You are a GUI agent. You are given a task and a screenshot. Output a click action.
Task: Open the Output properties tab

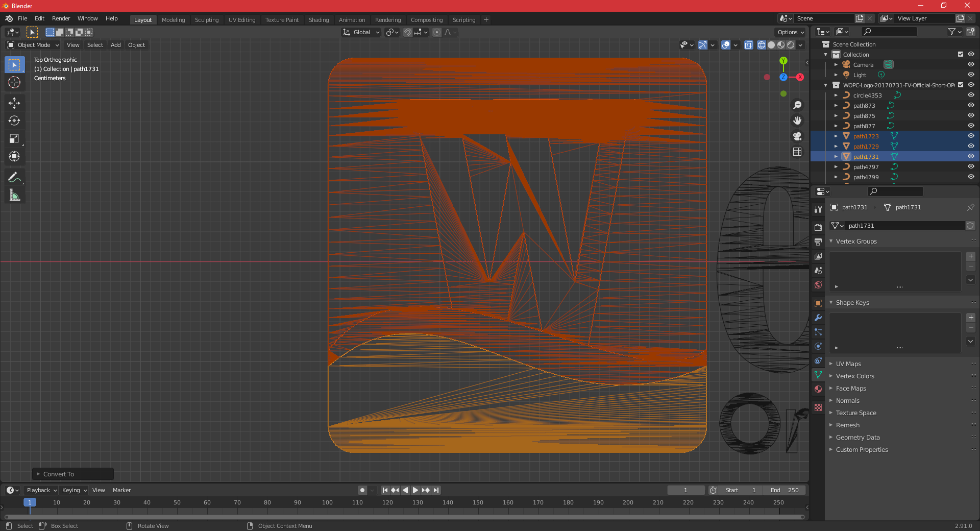pyautogui.click(x=818, y=242)
